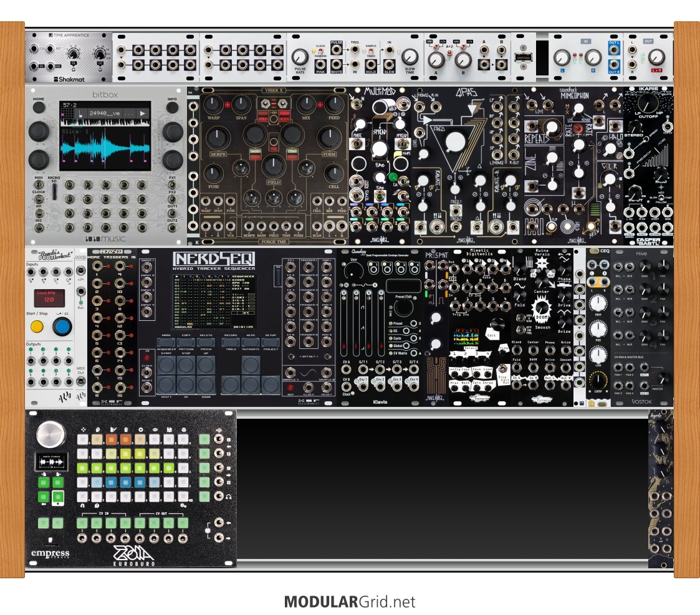This screenshot has width=700, height=615.
Task: Click the NerdSeq tracker screen
Action: pos(214,302)
